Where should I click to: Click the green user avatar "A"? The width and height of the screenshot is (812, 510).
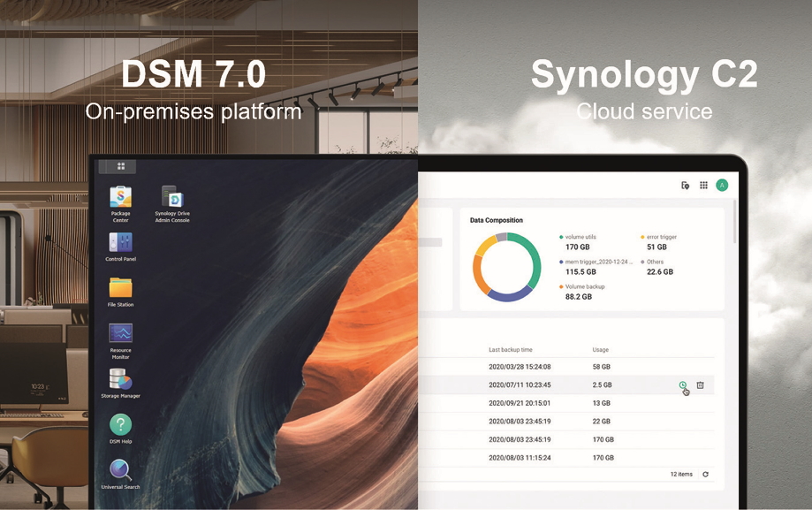[x=722, y=186]
